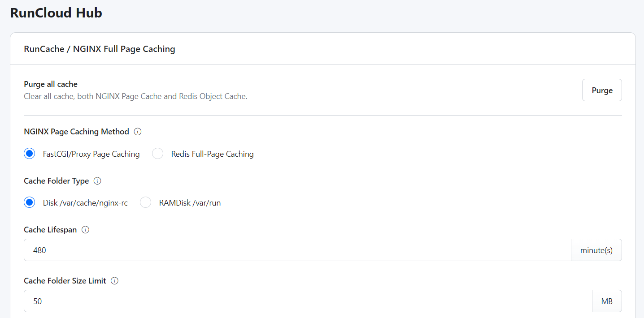Image resolution: width=644 pixels, height=318 pixels.
Task: Show the info hint next to Cache Lifespan
Action: (x=85, y=230)
